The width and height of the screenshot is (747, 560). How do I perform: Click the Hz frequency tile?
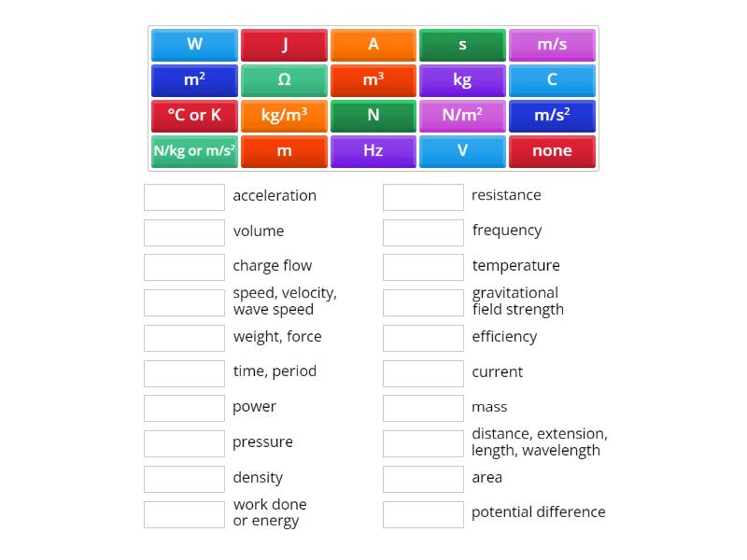(x=373, y=150)
